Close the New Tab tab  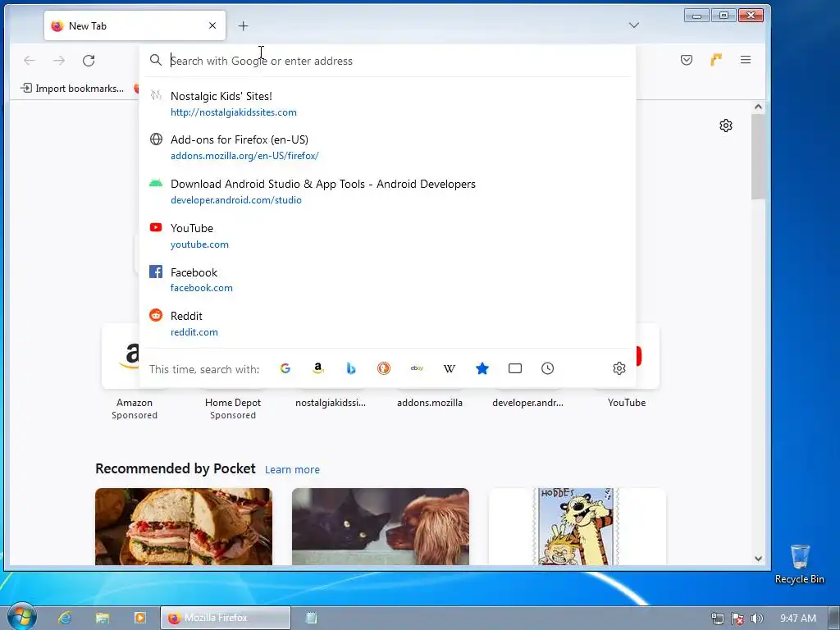pyautogui.click(x=212, y=25)
